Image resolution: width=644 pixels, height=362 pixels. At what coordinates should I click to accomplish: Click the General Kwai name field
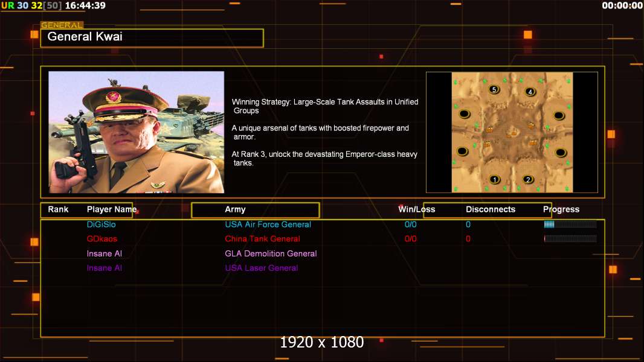tap(152, 38)
